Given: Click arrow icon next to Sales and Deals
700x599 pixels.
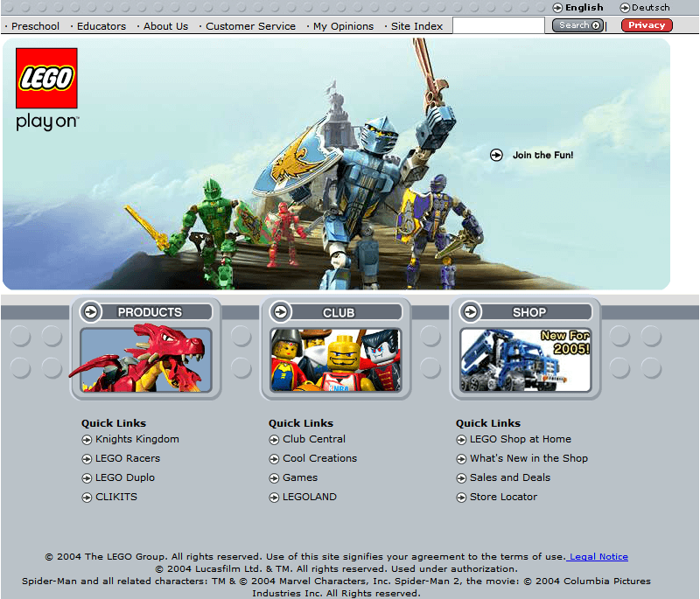Looking at the screenshot, I should pos(461,478).
